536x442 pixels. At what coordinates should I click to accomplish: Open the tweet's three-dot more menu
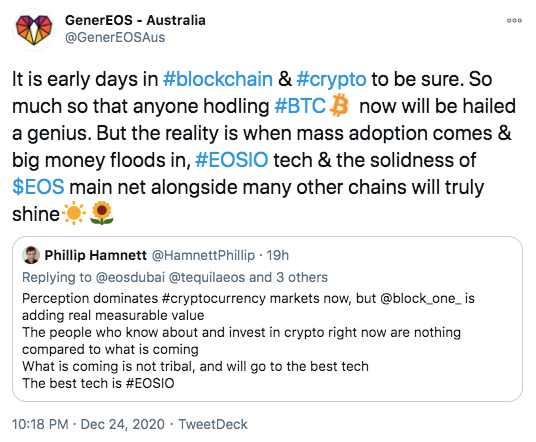pos(514,21)
